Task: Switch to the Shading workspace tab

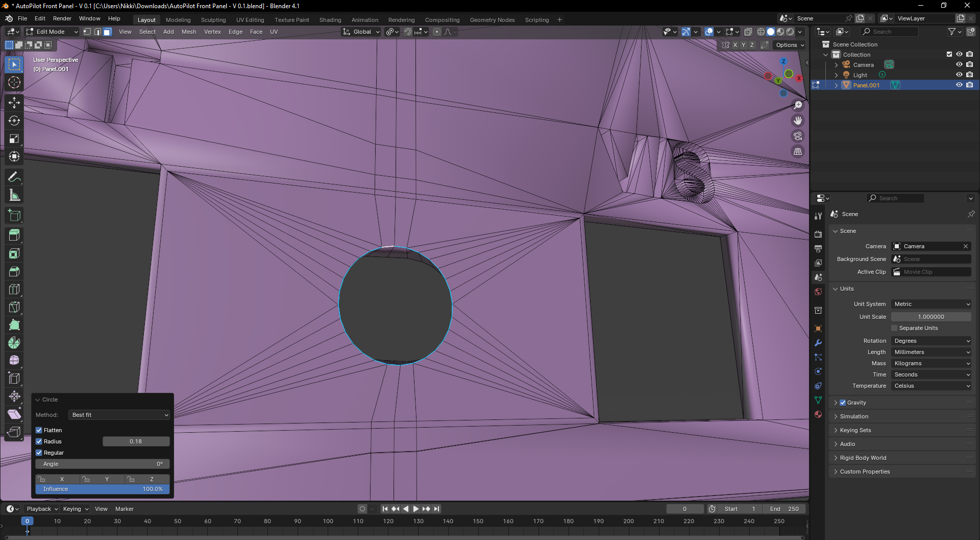Action: [330, 20]
